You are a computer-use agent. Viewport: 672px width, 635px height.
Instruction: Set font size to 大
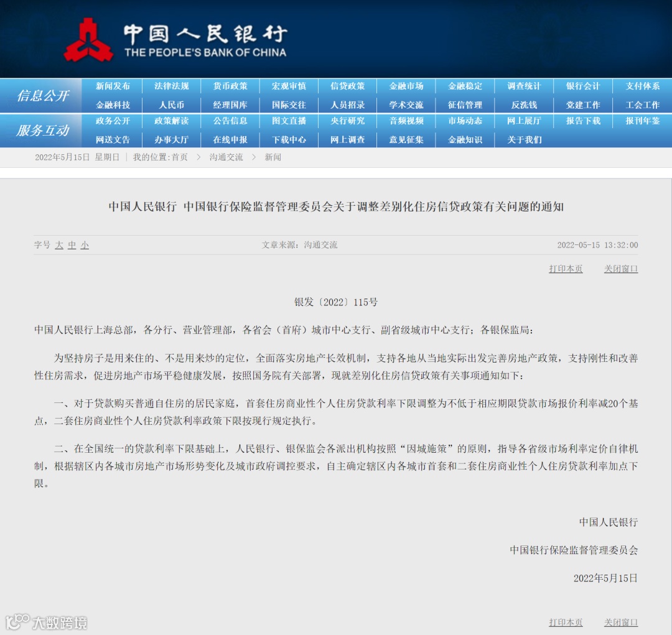[59, 245]
